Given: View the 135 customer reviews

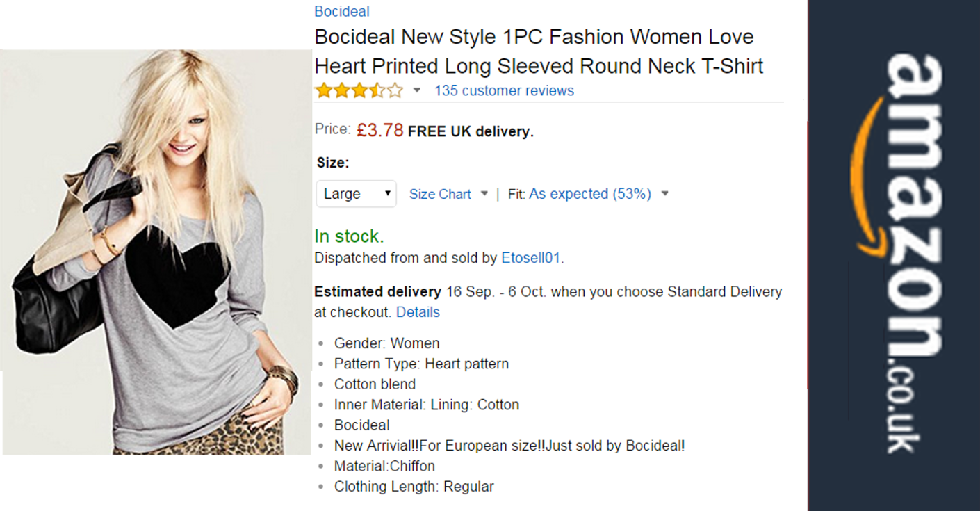Looking at the screenshot, I should pyautogui.click(x=504, y=90).
